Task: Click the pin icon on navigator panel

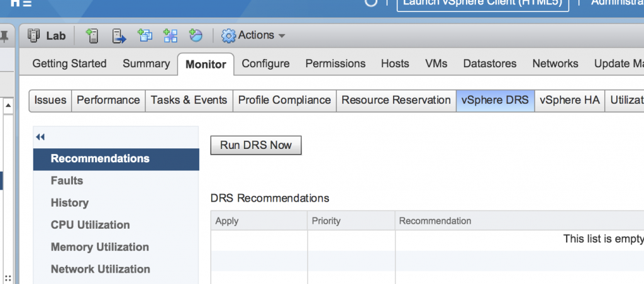Action: pyautogui.click(x=4, y=37)
